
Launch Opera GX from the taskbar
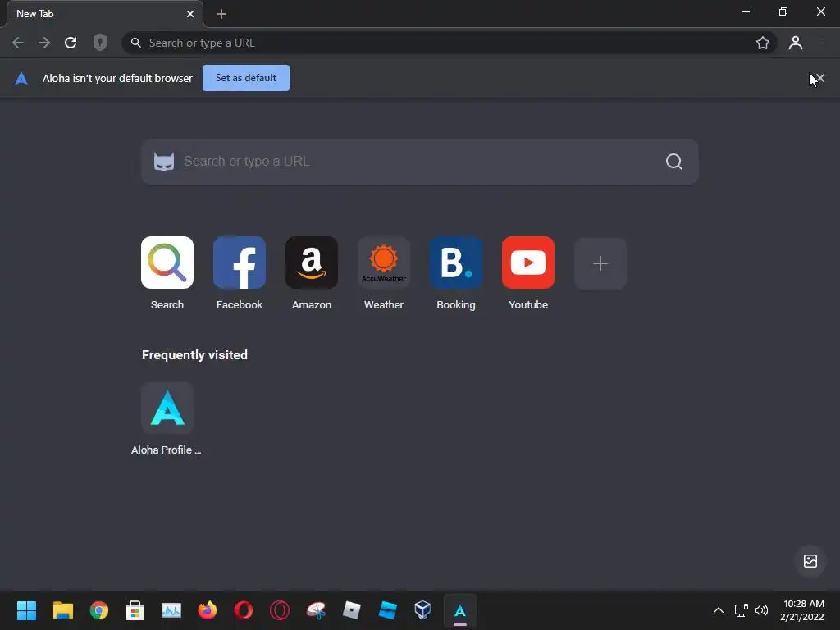point(280,610)
